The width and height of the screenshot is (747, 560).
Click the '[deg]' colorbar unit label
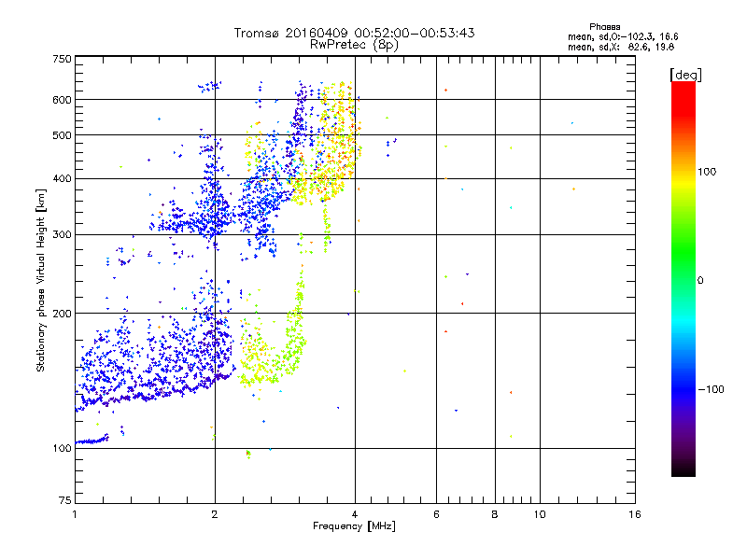coord(685,75)
